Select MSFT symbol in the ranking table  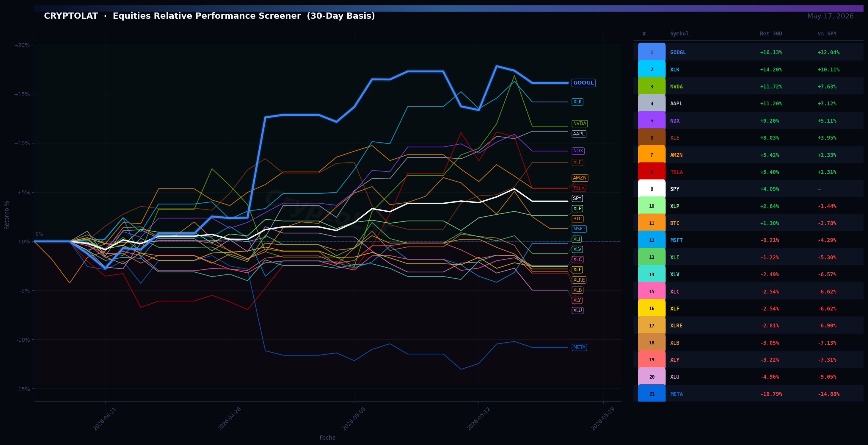point(676,240)
